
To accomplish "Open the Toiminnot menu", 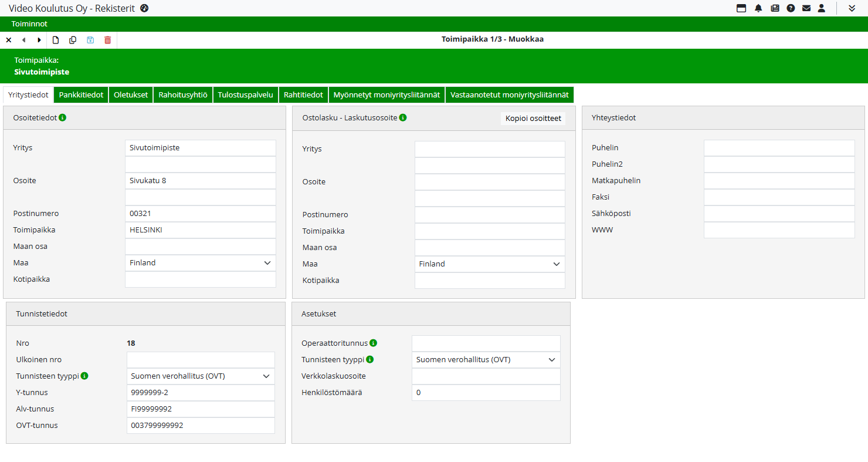I will click(29, 24).
